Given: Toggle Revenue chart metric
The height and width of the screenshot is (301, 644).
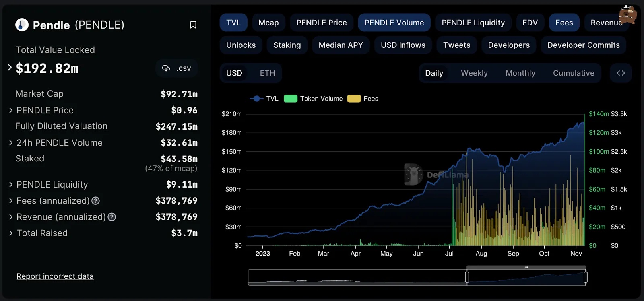Looking at the screenshot, I should (x=606, y=23).
